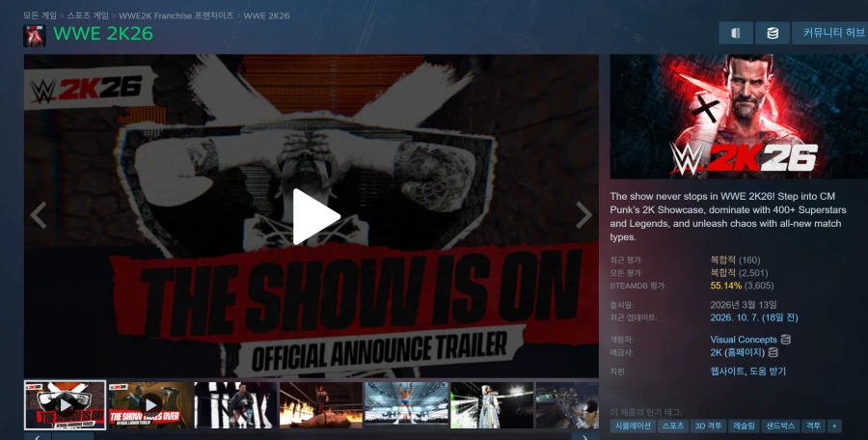Select thumbnail of wrestler with raised arms
Image resolution: width=868 pixels, height=440 pixels.
pos(406,405)
